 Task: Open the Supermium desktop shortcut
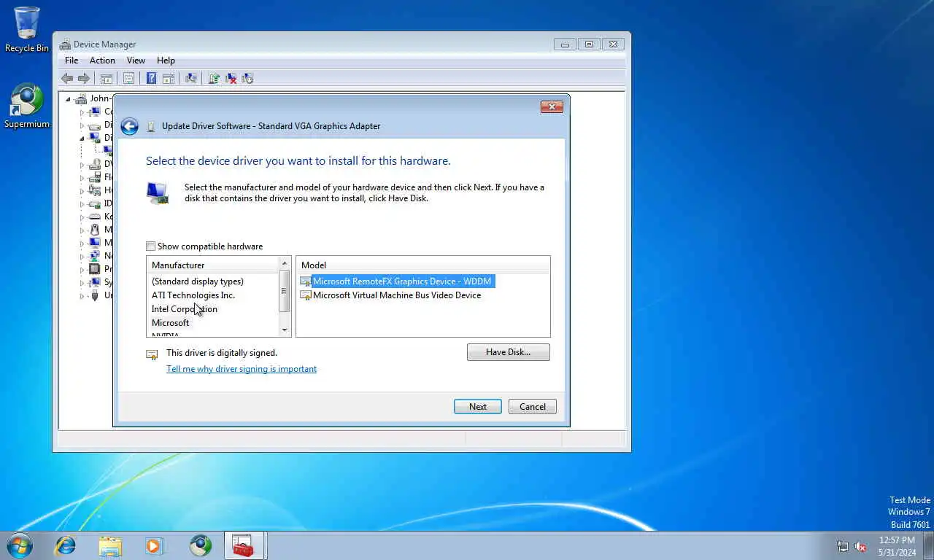click(x=27, y=106)
